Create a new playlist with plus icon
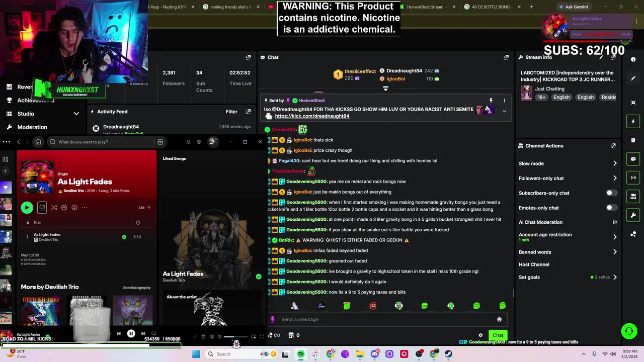The width and height of the screenshot is (644, 362). pos(6,171)
